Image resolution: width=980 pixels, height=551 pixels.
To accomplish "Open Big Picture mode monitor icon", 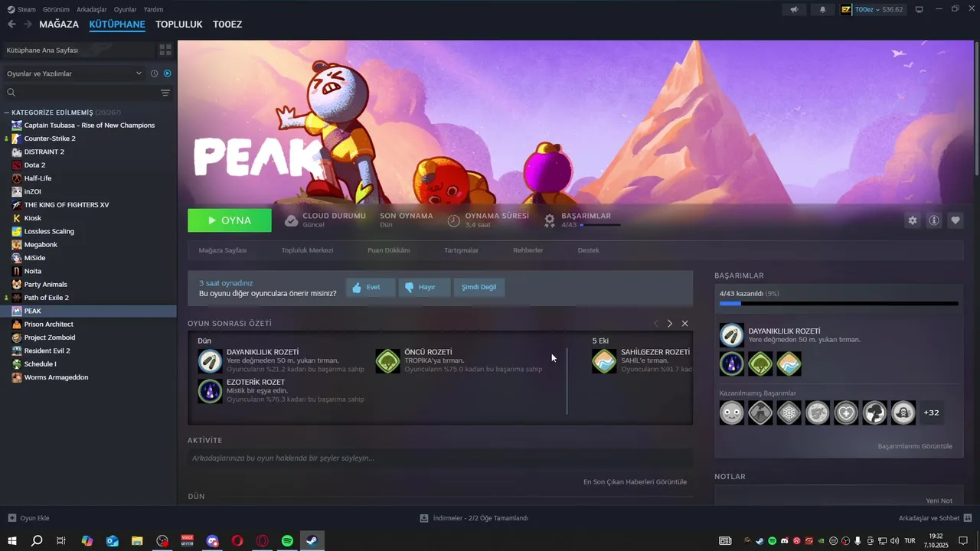I will point(920,9).
